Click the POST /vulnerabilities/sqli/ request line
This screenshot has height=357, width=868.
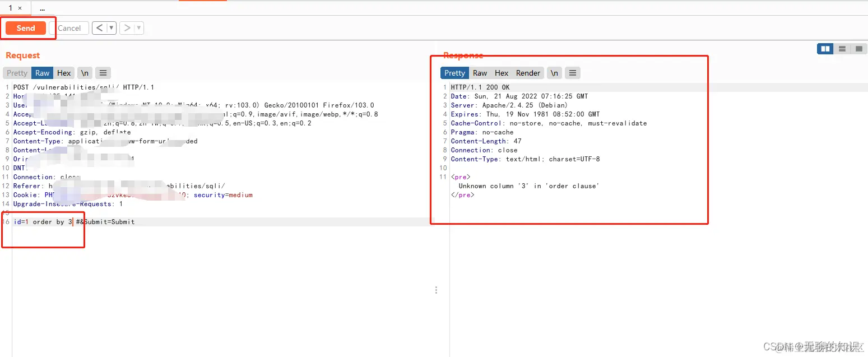[x=83, y=87]
